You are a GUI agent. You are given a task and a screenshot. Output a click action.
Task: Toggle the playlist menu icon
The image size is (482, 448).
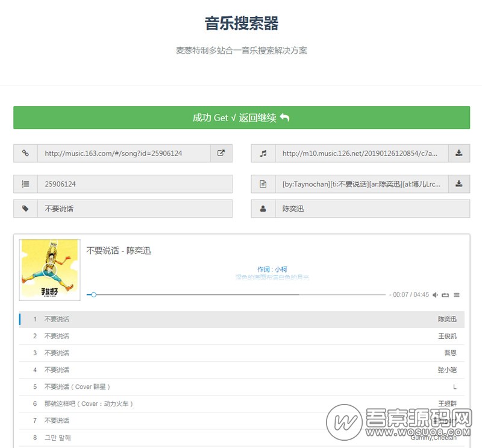point(457,295)
